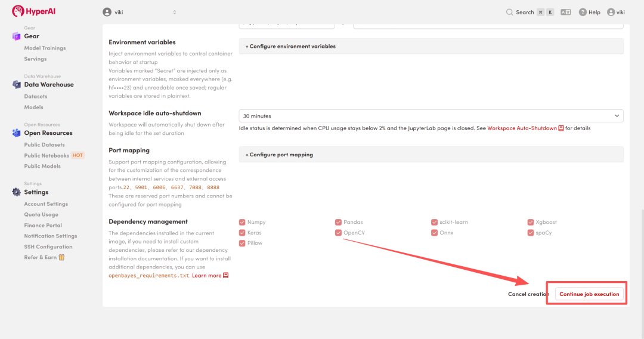Click the Settings gear icon in sidebar

[17, 192]
